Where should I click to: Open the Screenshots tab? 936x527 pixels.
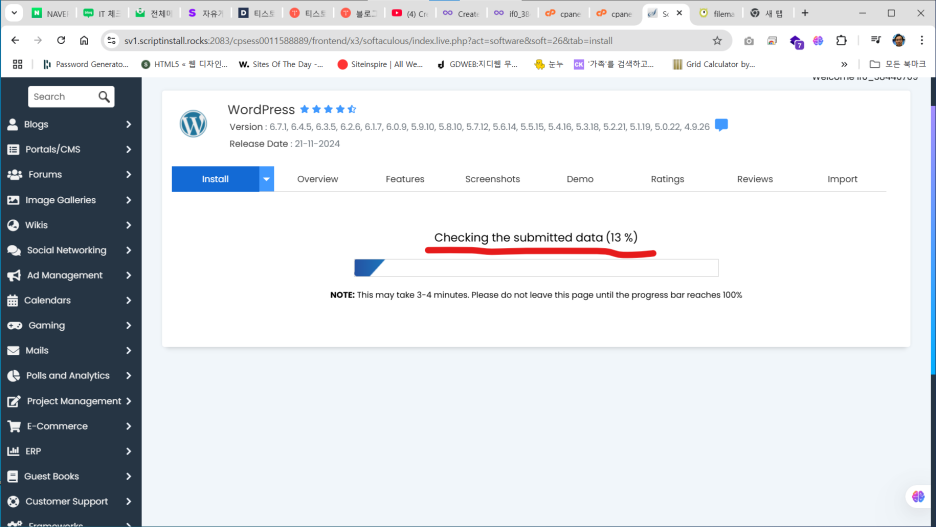point(492,179)
